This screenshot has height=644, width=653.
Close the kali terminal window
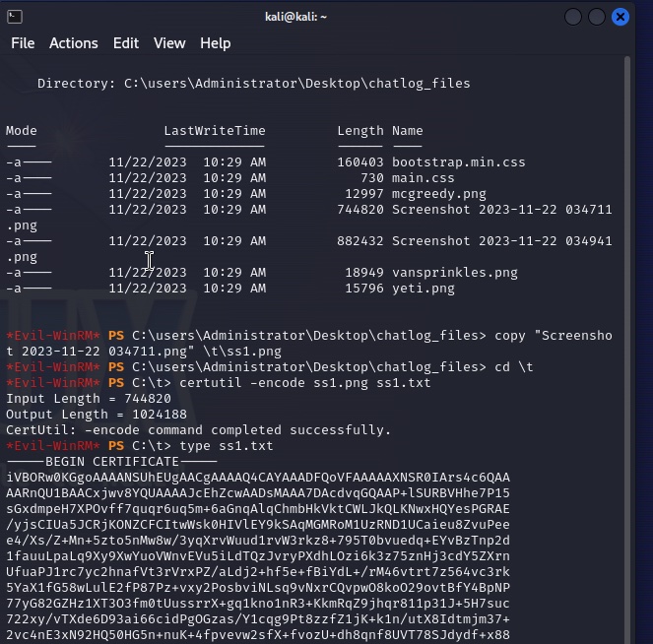(x=620, y=17)
